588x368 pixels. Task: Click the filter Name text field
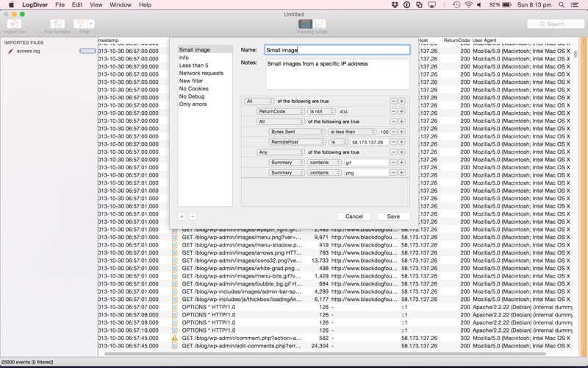337,50
